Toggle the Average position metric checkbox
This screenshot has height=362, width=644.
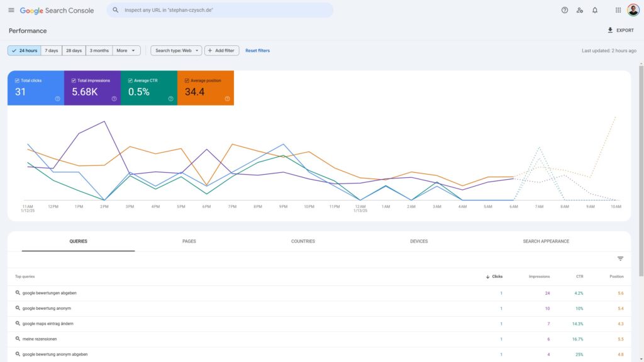(187, 81)
